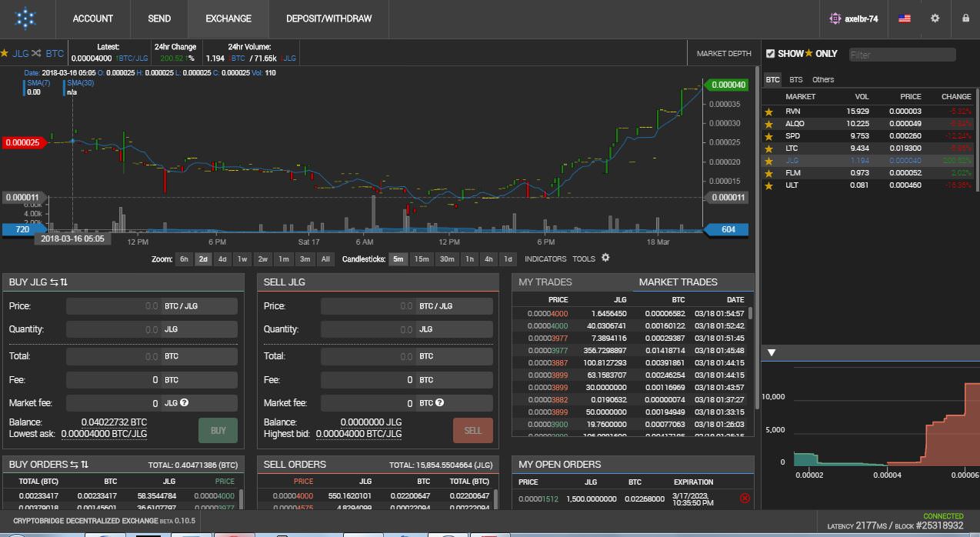Select the EXCHANGE nav item
This screenshot has height=537, width=980.
tap(229, 18)
